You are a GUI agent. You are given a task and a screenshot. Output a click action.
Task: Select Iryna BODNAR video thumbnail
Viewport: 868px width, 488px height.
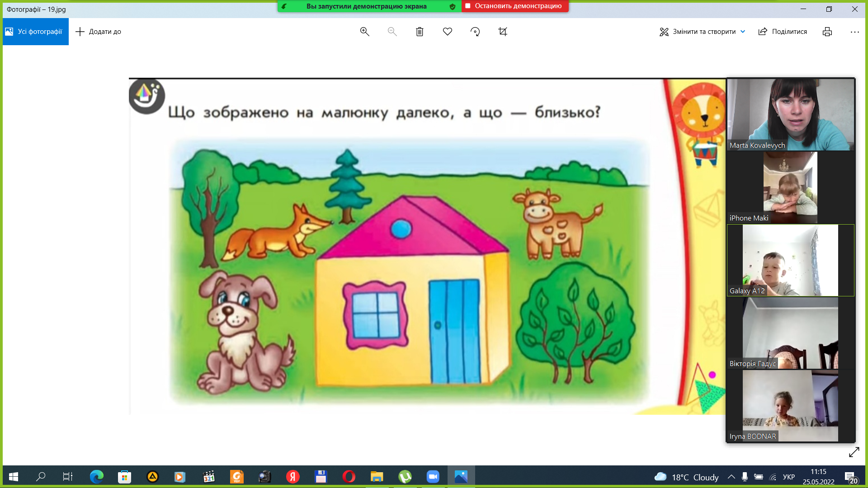click(791, 406)
